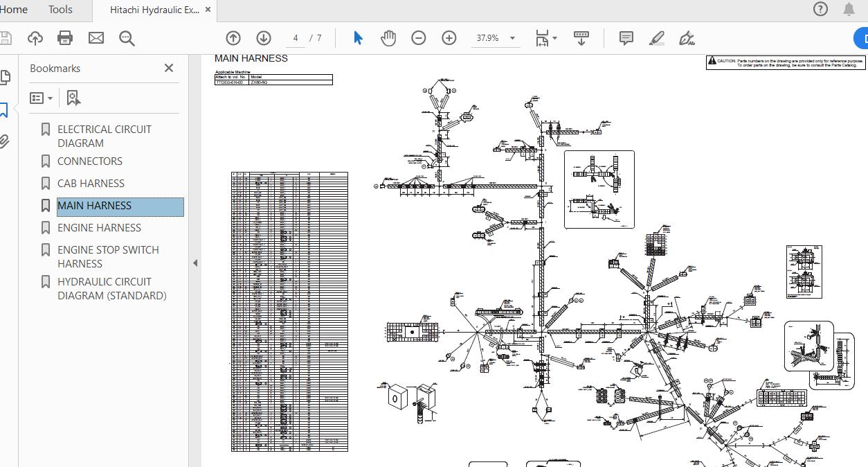Screen dimensions: 868x467
Task: Go to next page with down arrow
Action: tap(264, 38)
